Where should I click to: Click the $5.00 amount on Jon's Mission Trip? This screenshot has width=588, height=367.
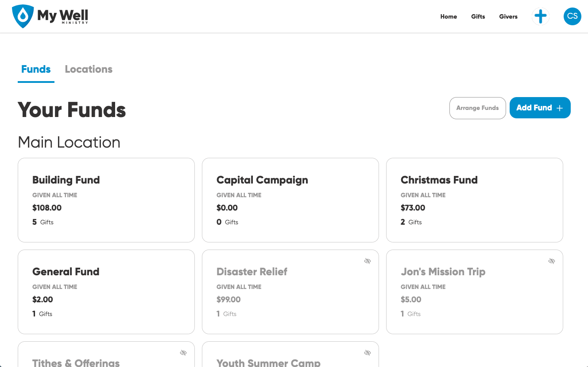coord(411,300)
